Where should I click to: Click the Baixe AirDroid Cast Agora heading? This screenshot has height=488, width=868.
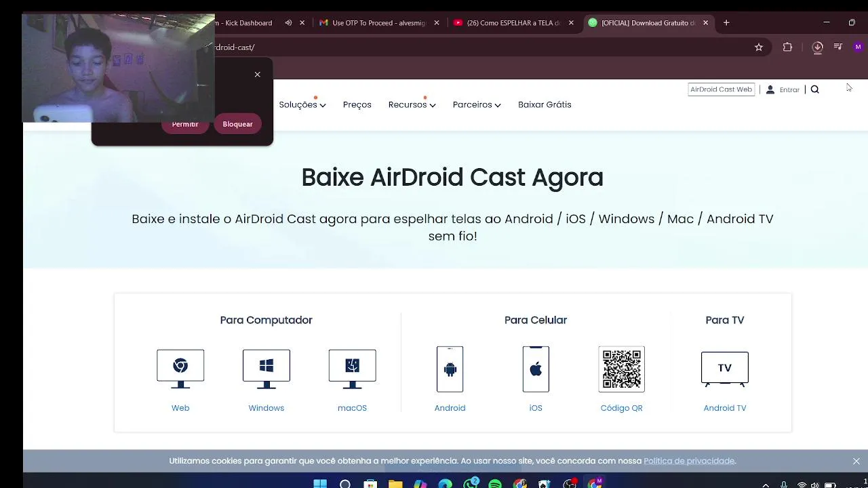point(452,178)
